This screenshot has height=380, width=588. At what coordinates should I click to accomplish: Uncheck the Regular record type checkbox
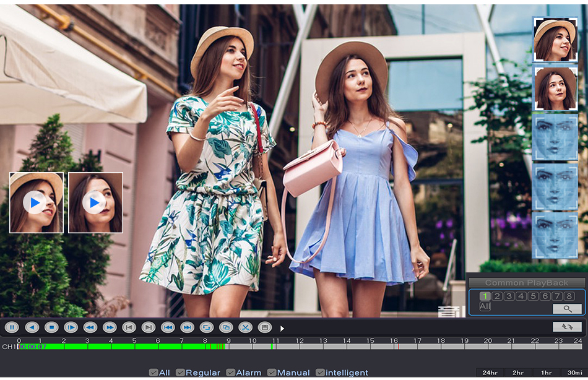pyautogui.click(x=180, y=373)
